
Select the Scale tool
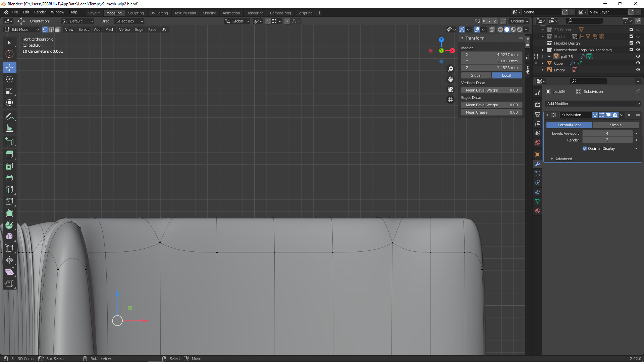[9, 91]
